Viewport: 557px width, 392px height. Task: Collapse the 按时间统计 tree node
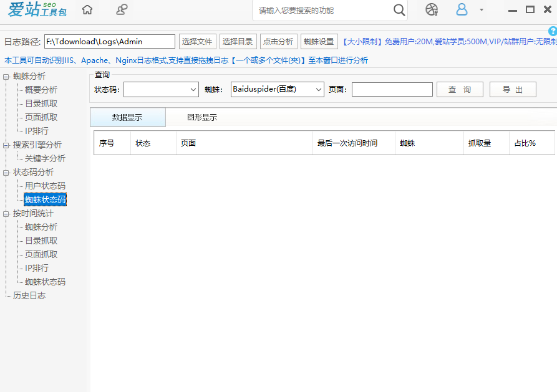point(6,214)
